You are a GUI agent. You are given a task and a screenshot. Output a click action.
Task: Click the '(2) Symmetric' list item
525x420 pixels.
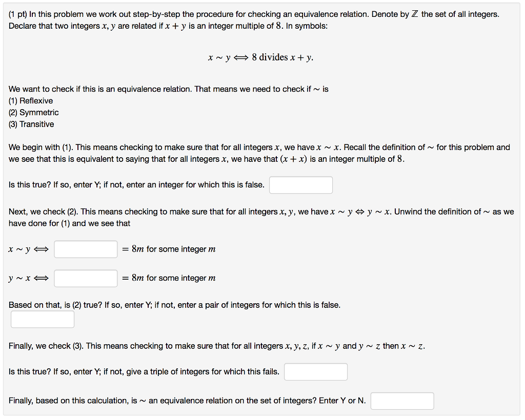pyautogui.click(x=34, y=113)
